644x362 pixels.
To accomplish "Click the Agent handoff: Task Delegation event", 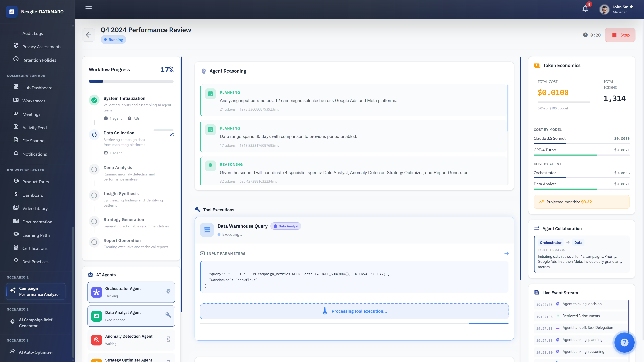I will (587, 328).
